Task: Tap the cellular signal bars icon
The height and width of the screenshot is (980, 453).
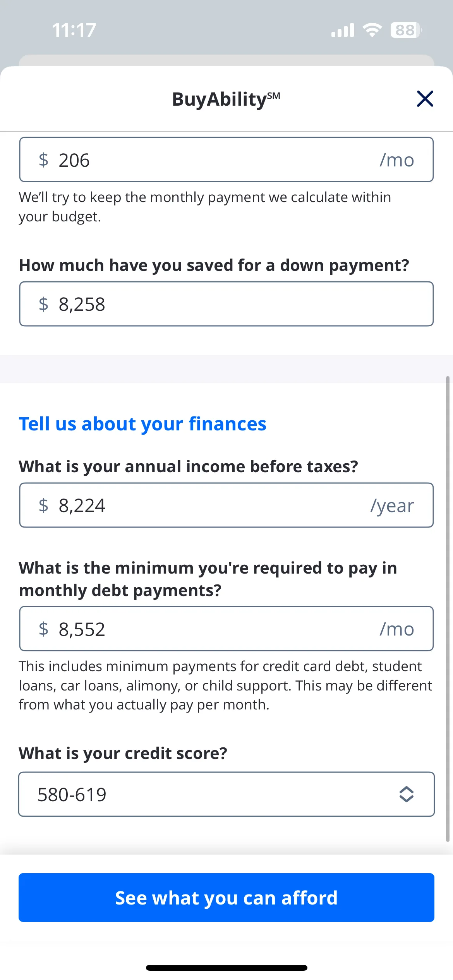Action: [343, 30]
